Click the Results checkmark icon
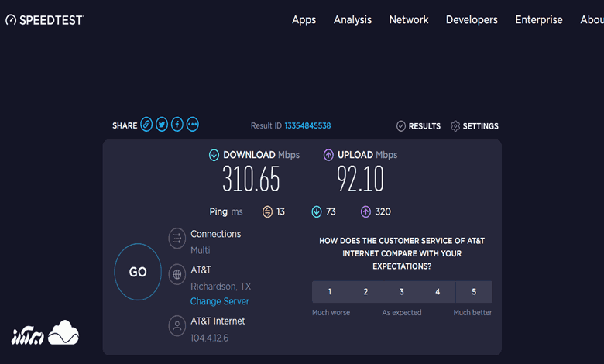This screenshot has height=364, width=604. tap(401, 126)
